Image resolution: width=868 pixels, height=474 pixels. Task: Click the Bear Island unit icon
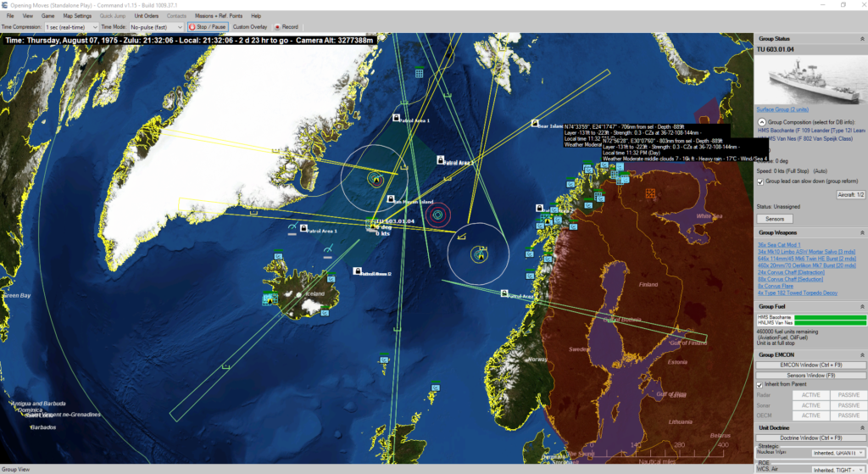[534, 124]
